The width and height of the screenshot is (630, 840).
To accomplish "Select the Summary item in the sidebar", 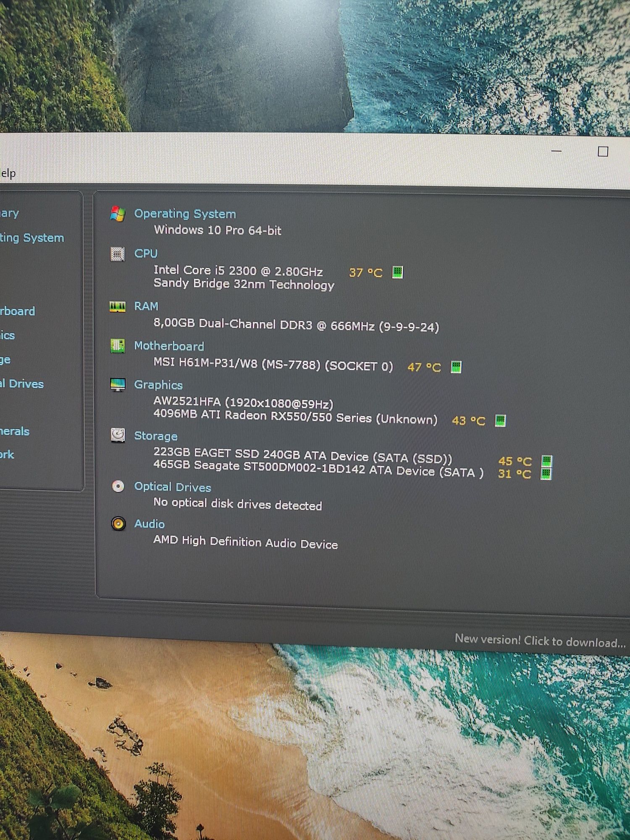I will [9, 213].
